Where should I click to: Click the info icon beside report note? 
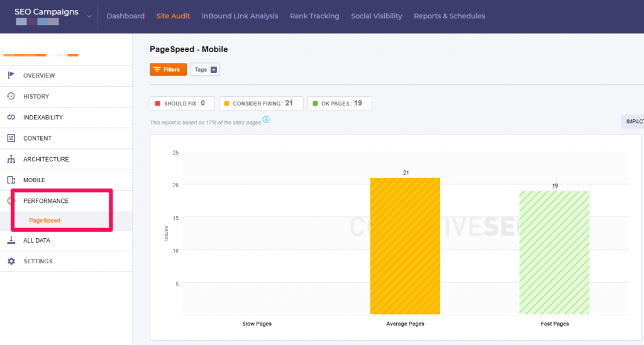266,120
